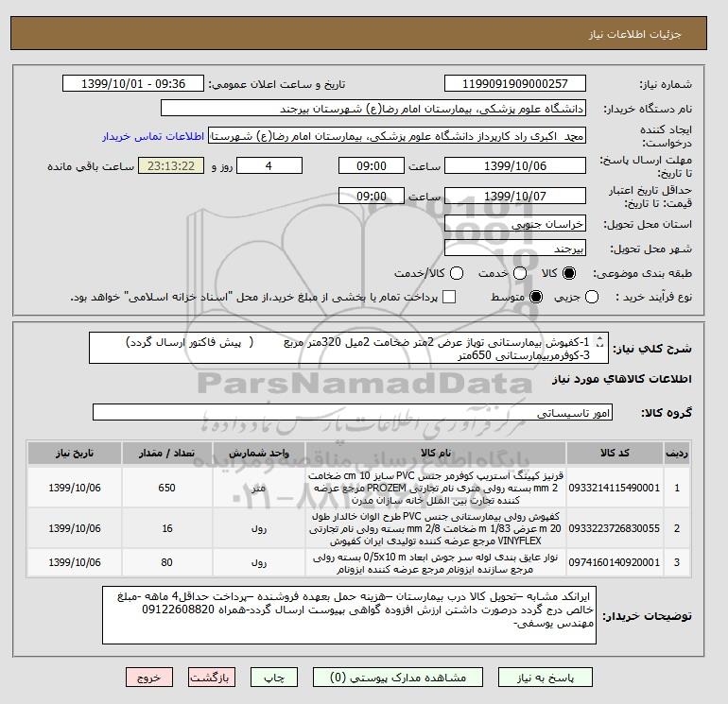Click the پاسخ به نیاز button
This screenshot has height=704, width=728.
pyautogui.click(x=546, y=678)
